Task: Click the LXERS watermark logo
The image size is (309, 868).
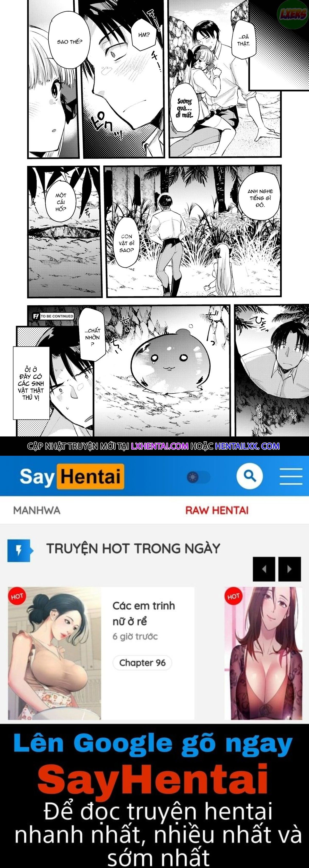Action: 292,13
